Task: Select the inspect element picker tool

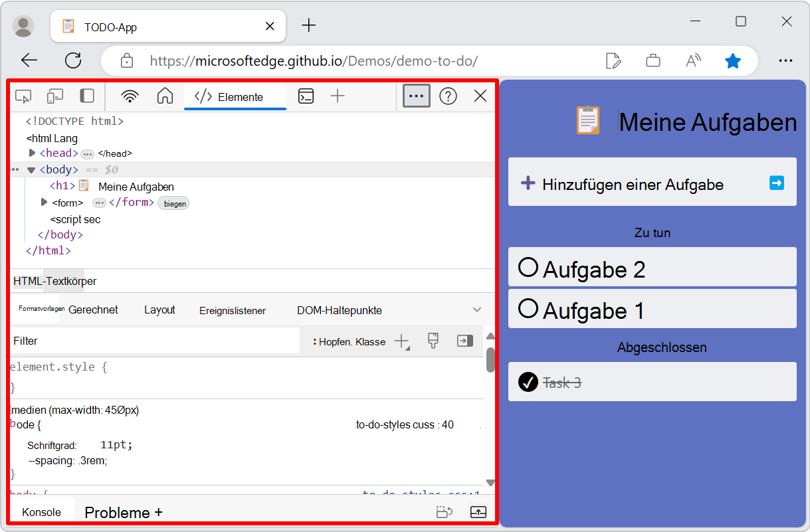Action: (x=23, y=96)
